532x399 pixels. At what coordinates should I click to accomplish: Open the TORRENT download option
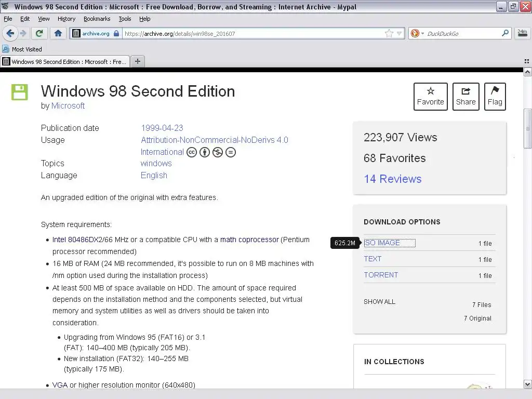point(381,275)
